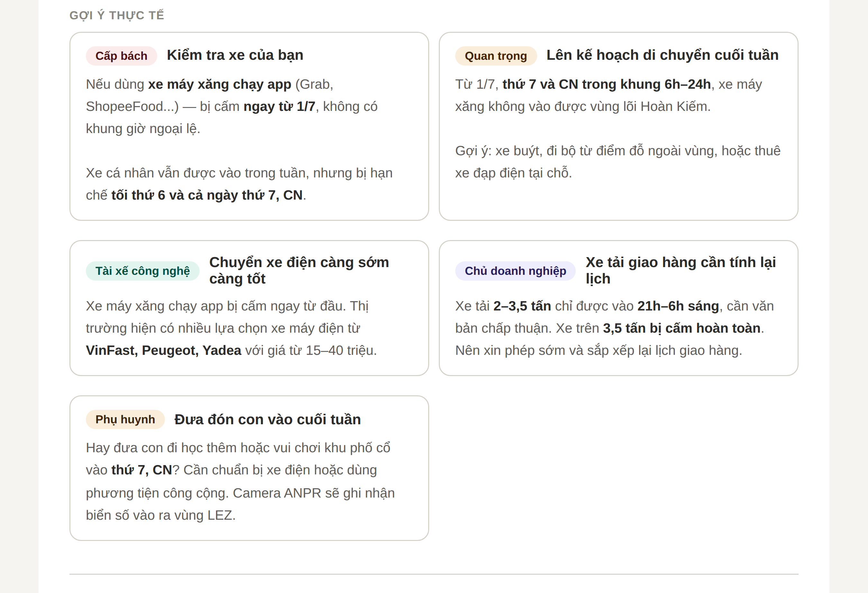Click the "GỢI Ý THỰC TẾ" section heading
Image resolution: width=868 pixels, height=593 pixels.
(x=116, y=15)
